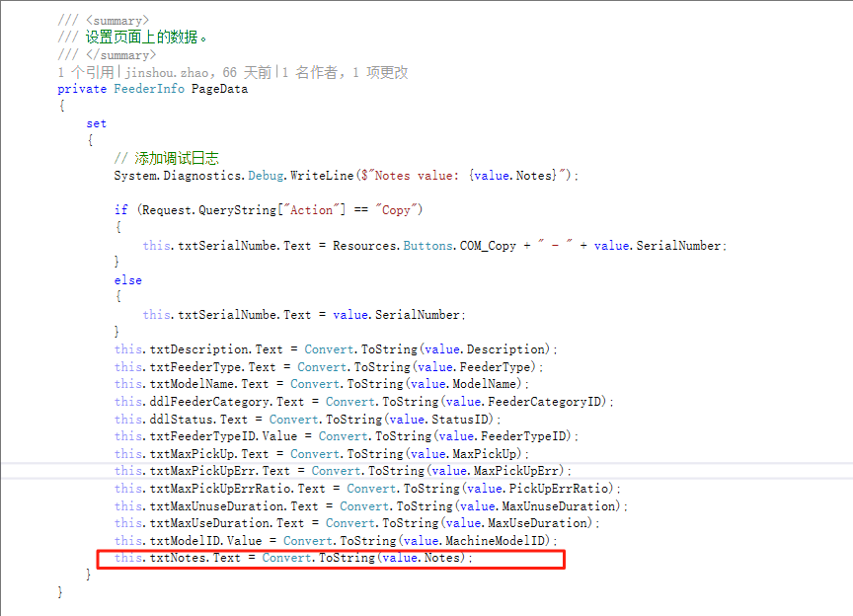Click the 'if' keyword before Request.QueryString
The width and height of the screenshot is (853, 616).
120,210
